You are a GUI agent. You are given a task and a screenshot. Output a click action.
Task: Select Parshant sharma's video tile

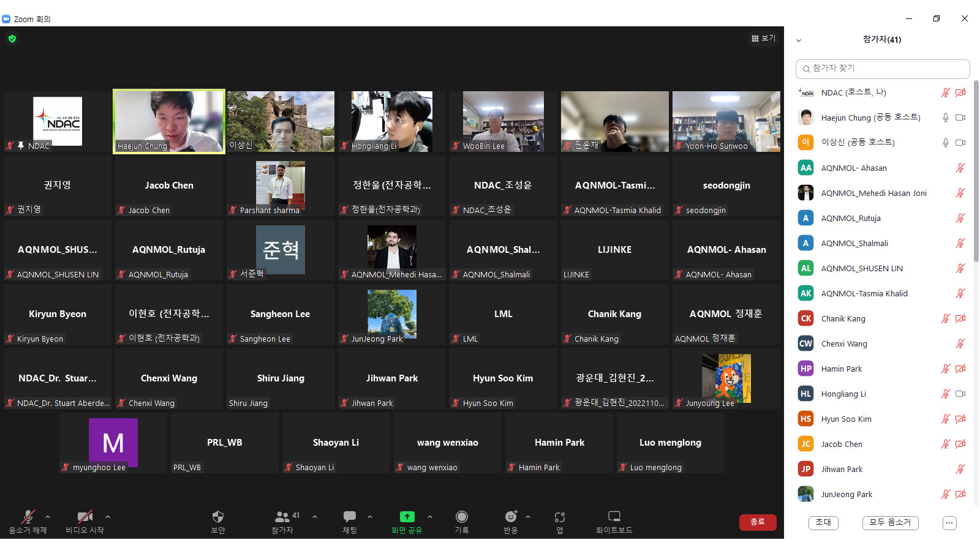click(281, 186)
